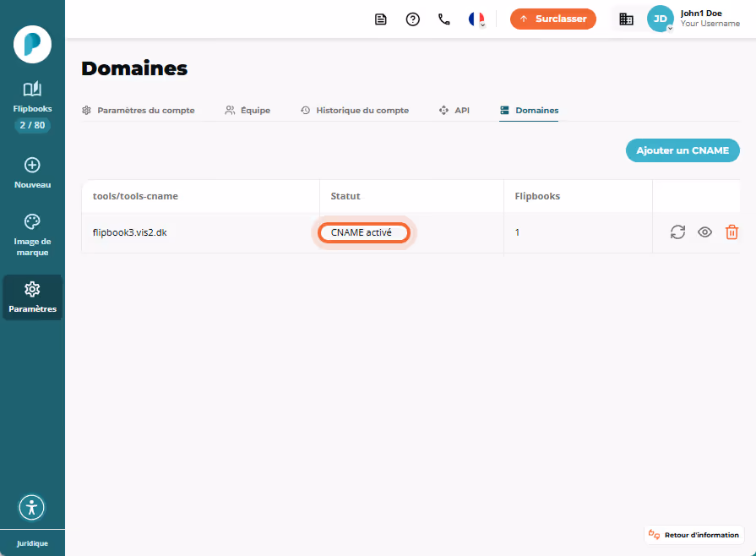
Task: Create a new flipbook via Nouveau
Action: point(32,173)
